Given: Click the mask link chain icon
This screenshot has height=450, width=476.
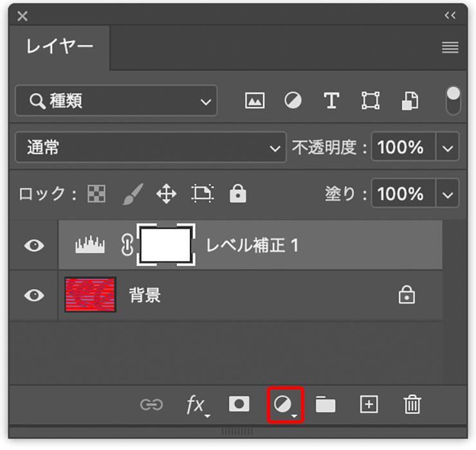Looking at the screenshot, I should [127, 245].
